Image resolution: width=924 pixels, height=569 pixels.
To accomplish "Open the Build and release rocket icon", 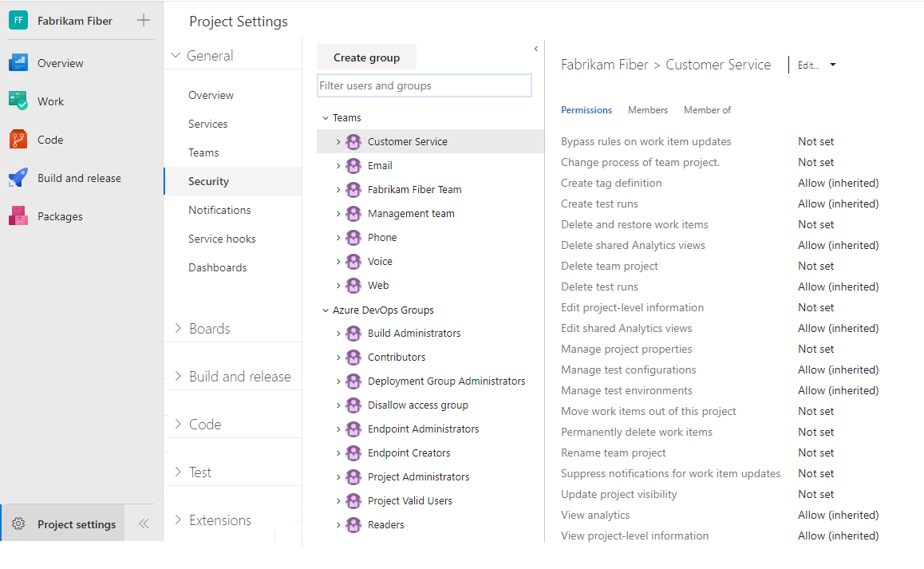I will (x=18, y=178).
